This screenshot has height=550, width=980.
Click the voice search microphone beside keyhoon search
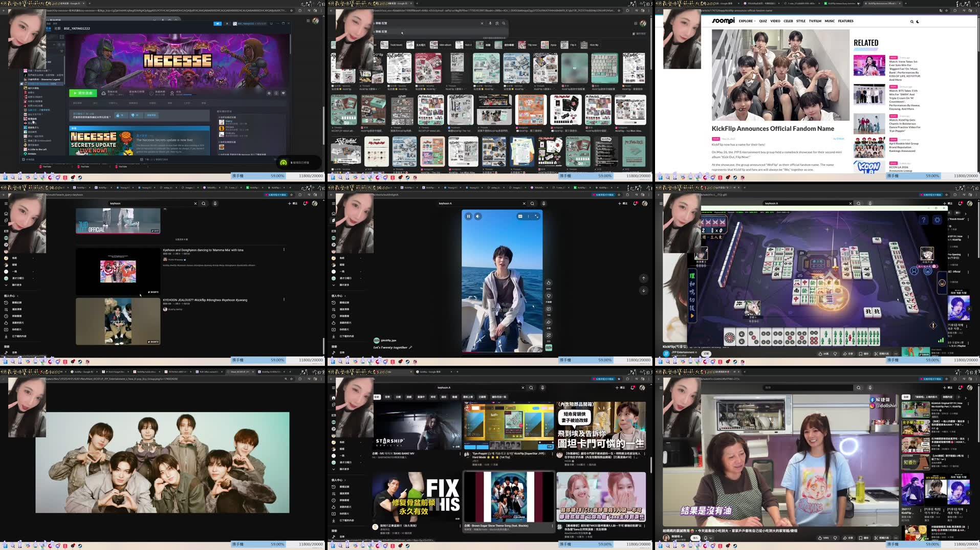coord(544,204)
